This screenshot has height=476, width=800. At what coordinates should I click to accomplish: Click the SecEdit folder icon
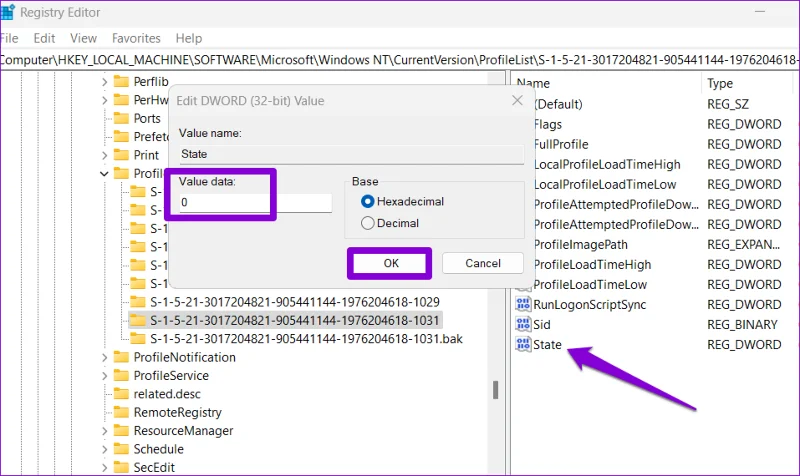click(x=121, y=467)
